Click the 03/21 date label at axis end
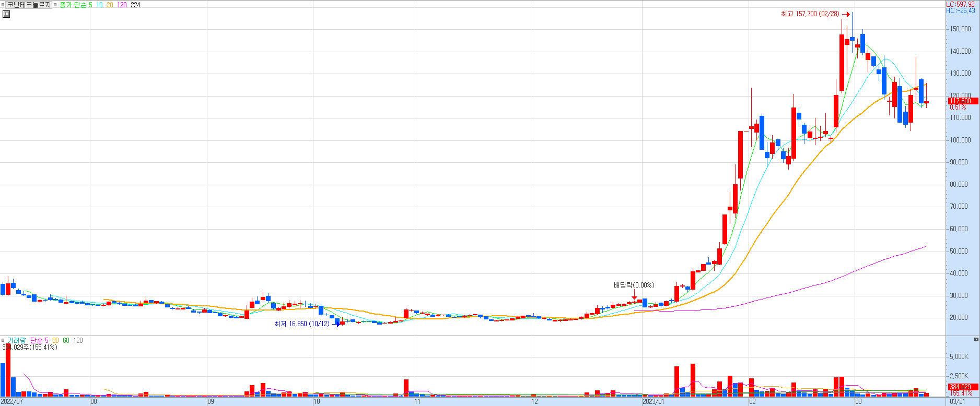The height and width of the screenshot is (406, 980). 957,402
